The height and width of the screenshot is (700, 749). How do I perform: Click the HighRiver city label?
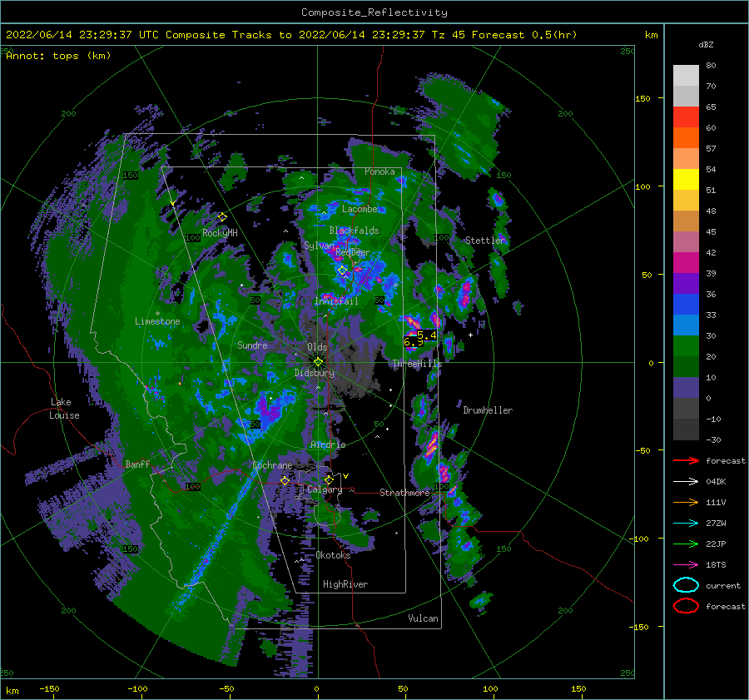point(345,584)
